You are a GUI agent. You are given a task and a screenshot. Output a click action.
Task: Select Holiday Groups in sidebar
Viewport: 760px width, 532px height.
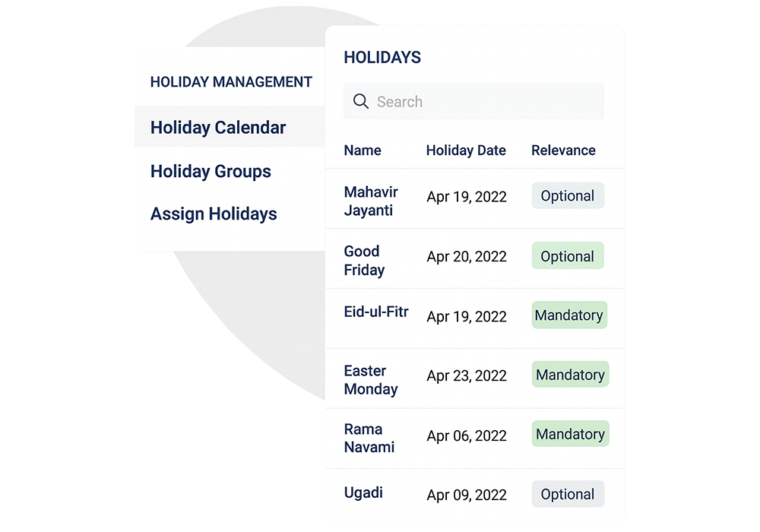210,172
